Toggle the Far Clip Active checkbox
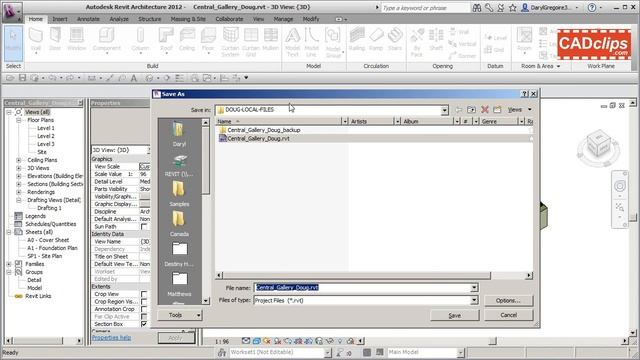Screen dimensions: 640x360 pos(144,317)
